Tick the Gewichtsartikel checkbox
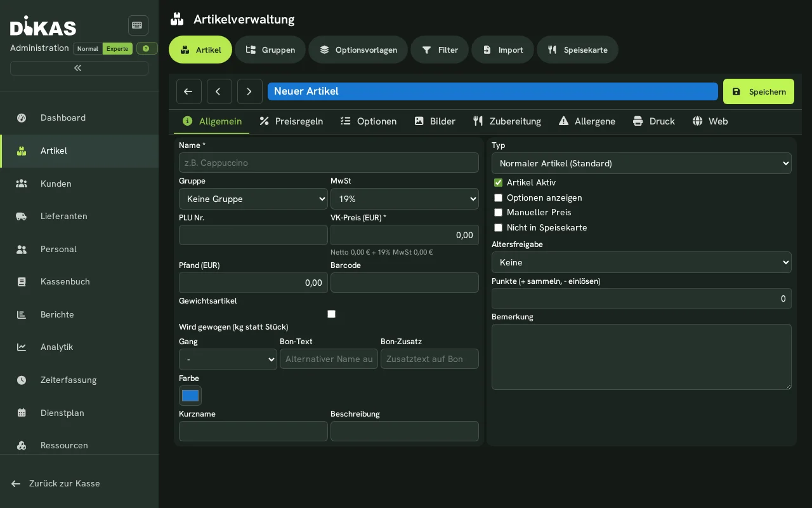 (x=331, y=314)
